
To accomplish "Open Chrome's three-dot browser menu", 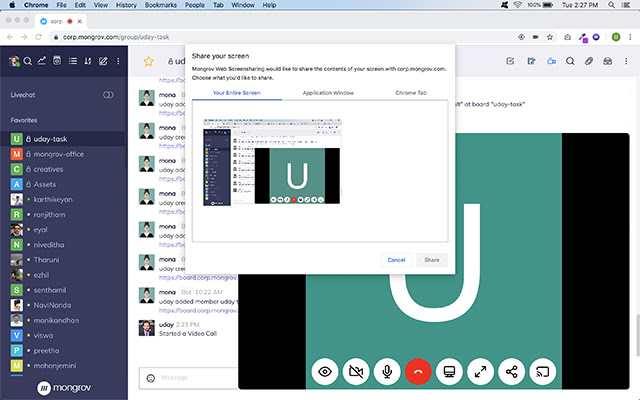I will coord(631,37).
